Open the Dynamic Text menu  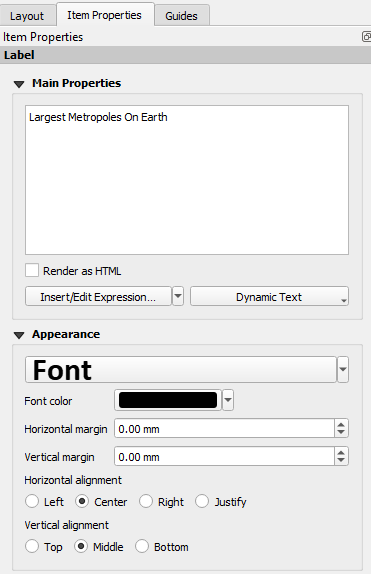(x=269, y=297)
